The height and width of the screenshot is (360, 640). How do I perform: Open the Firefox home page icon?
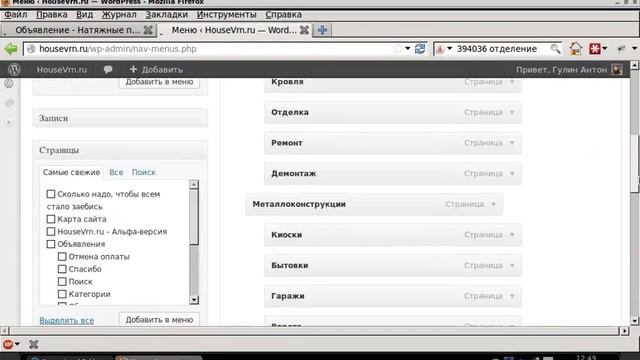576,49
